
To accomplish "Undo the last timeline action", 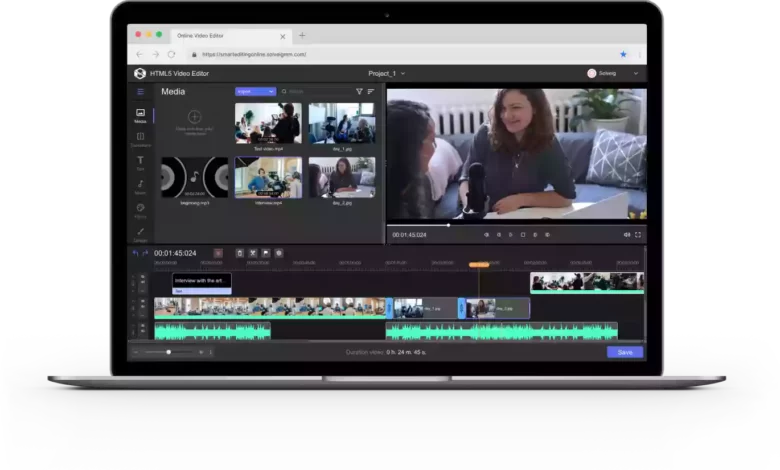I will point(135,253).
